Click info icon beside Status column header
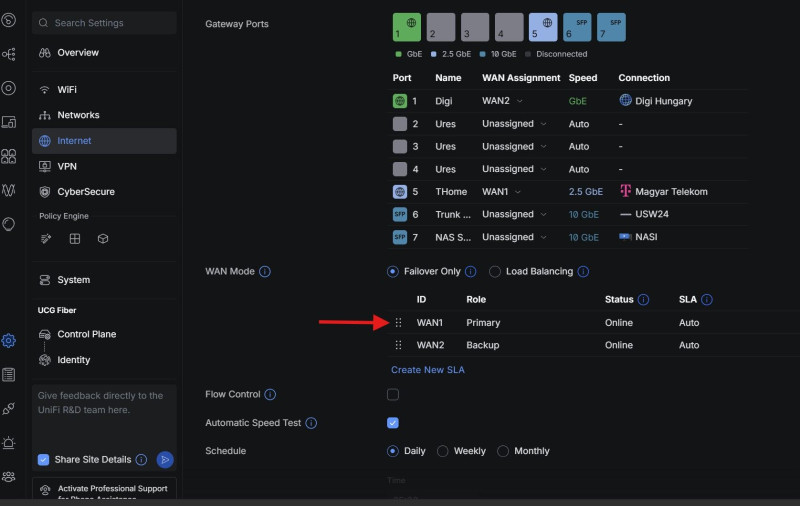800x506 pixels. point(643,300)
